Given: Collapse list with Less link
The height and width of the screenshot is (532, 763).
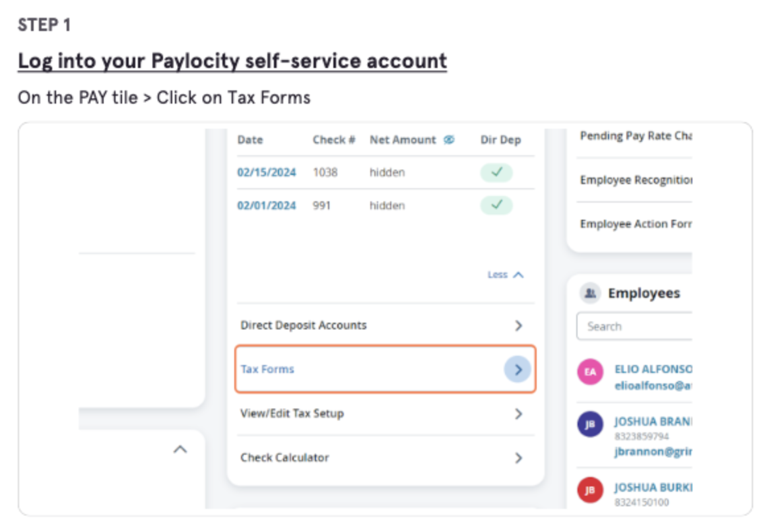Looking at the screenshot, I should (x=506, y=275).
